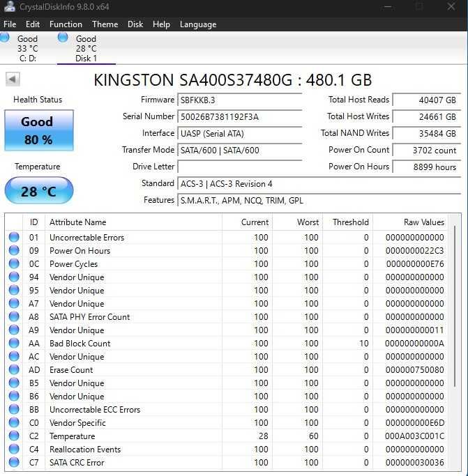Image resolution: width=468 pixels, height=476 pixels.
Task: Click the CrystalDiskInfo title bar app icon
Action: 10,6
